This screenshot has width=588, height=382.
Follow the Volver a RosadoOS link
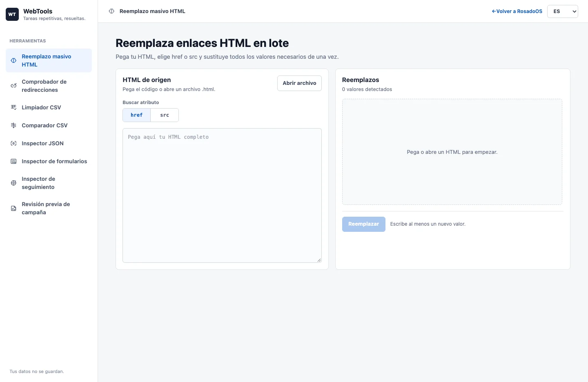(517, 11)
